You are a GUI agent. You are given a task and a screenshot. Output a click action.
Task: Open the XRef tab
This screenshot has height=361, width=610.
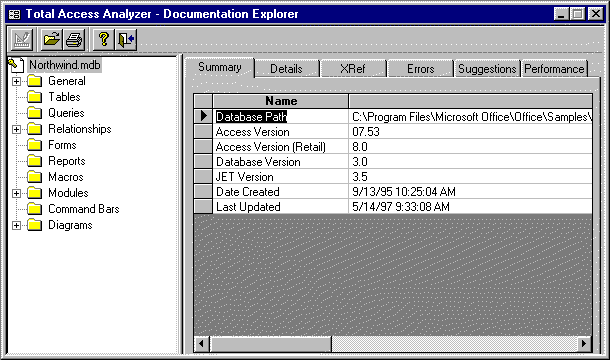click(x=353, y=69)
